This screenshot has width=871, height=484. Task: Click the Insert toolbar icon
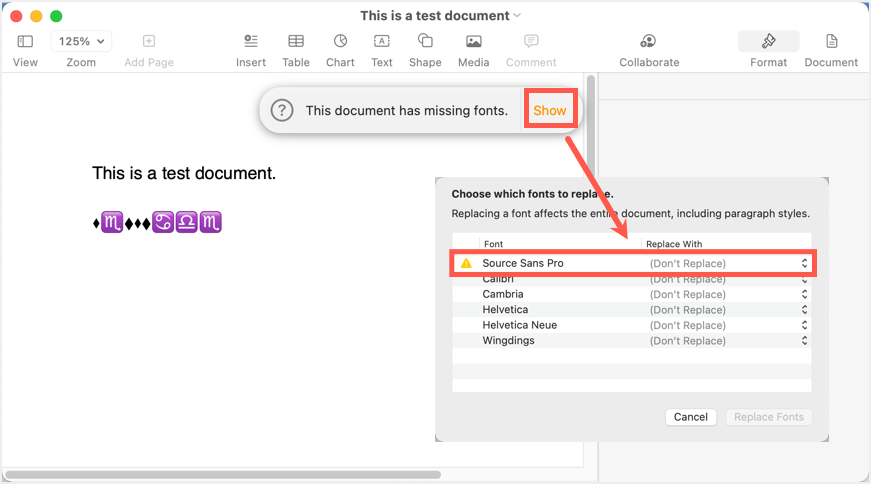[x=251, y=41]
